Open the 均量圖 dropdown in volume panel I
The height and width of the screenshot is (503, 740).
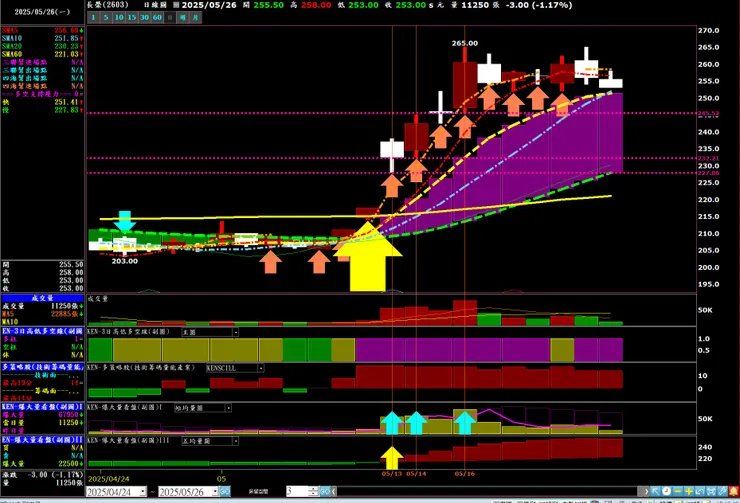pos(228,408)
